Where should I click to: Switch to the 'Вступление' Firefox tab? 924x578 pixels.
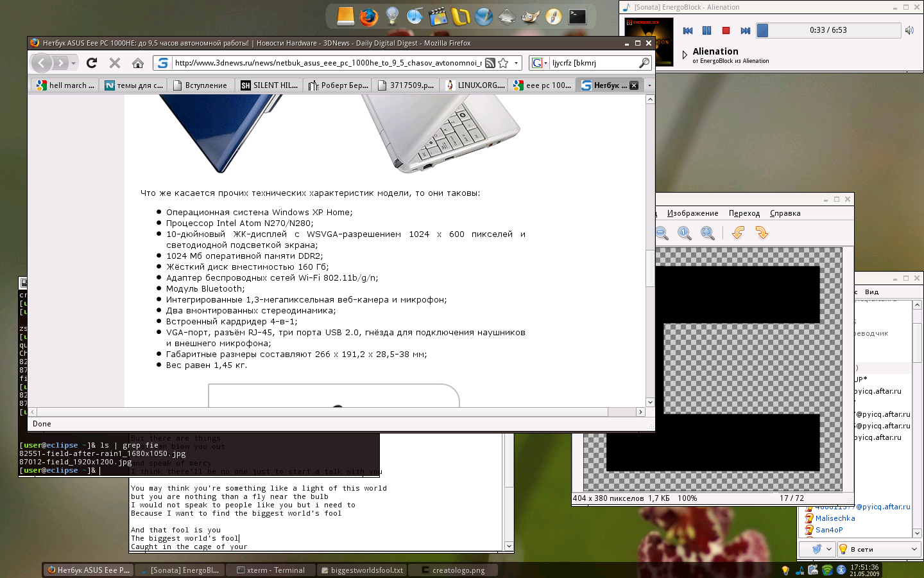(x=201, y=85)
